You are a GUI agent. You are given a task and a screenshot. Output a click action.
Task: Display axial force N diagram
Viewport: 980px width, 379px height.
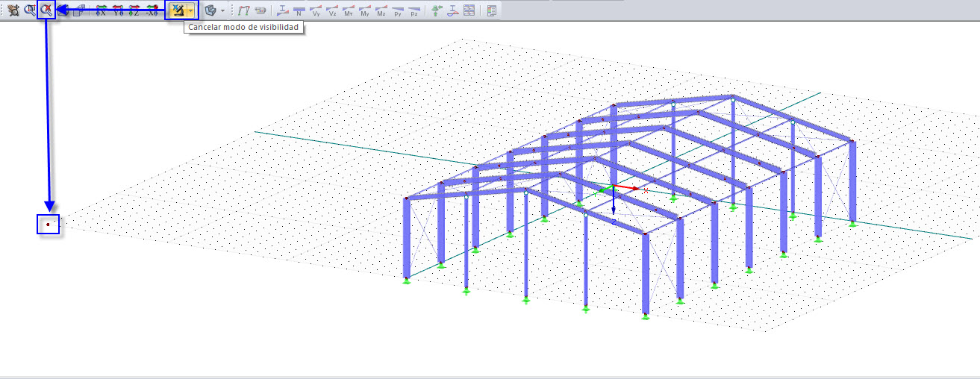[299, 10]
